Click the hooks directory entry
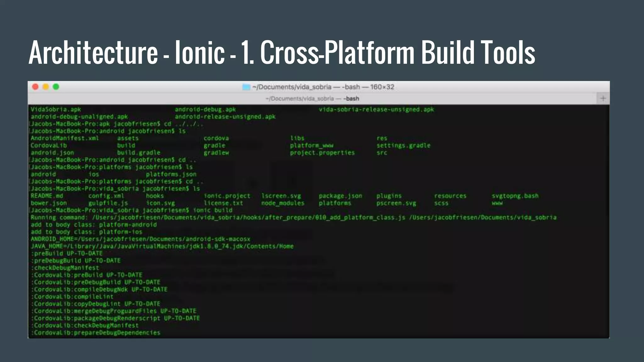Screen dimensions: 644x362 [x=155, y=196]
